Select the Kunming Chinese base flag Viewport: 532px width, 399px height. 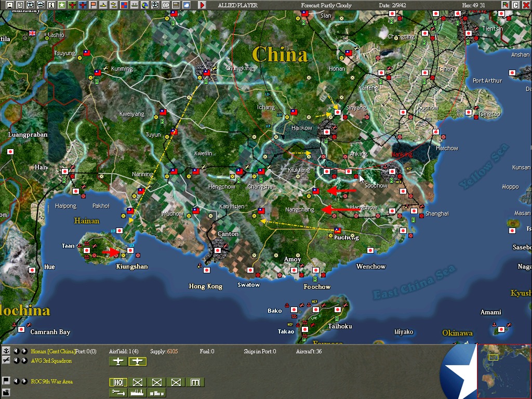(x=98, y=72)
